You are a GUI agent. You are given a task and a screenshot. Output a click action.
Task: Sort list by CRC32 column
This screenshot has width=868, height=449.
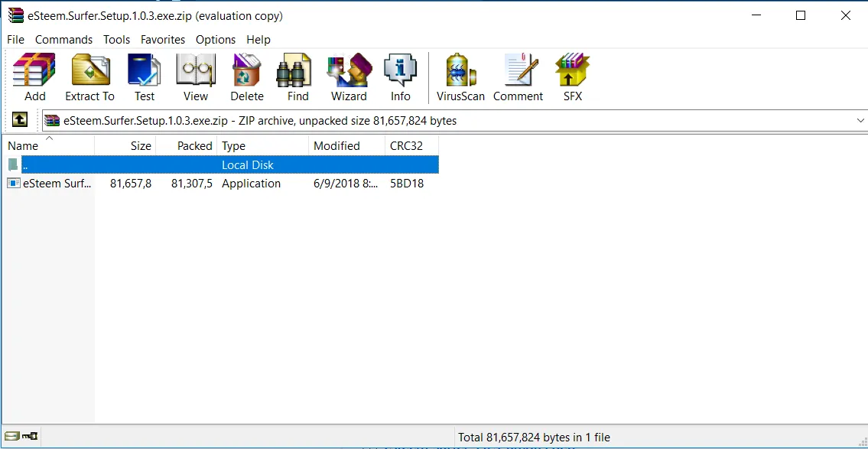412,145
